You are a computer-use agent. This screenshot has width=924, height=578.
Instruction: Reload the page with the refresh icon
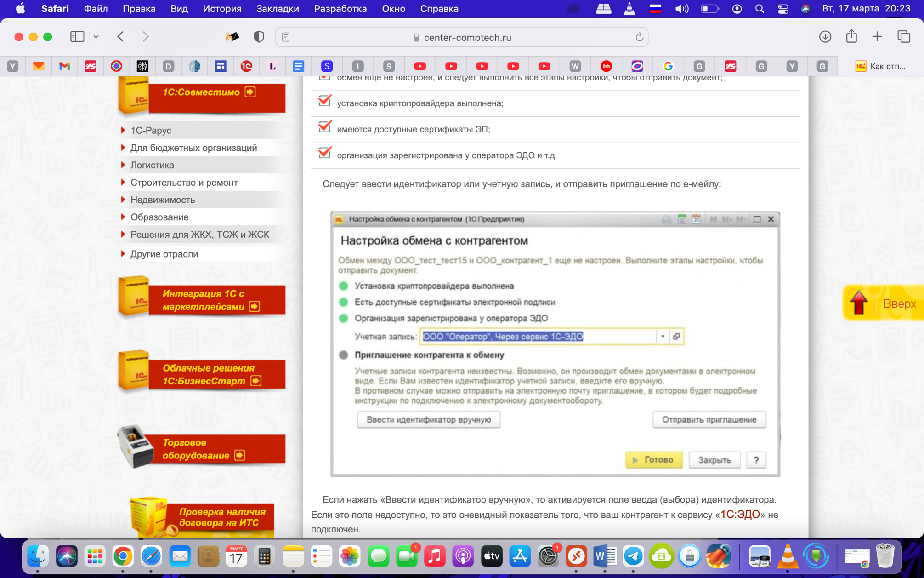coord(639,37)
